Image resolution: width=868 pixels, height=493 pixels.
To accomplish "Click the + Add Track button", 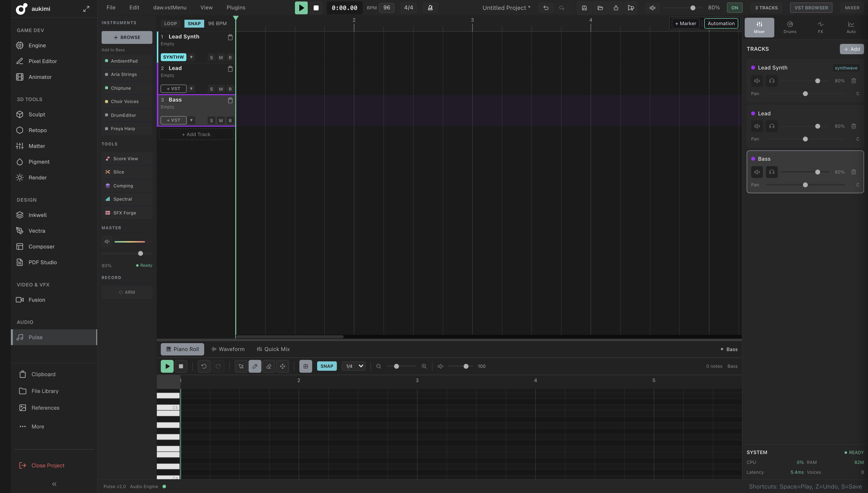I will pos(196,134).
